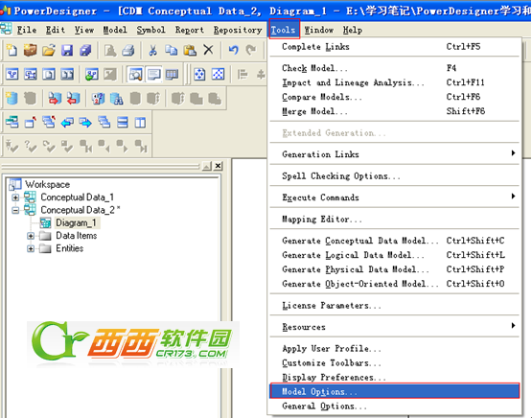Viewport: 532px width, 418px height.
Task: Open the Execute Commands submenu
Action: [x=394, y=197]
